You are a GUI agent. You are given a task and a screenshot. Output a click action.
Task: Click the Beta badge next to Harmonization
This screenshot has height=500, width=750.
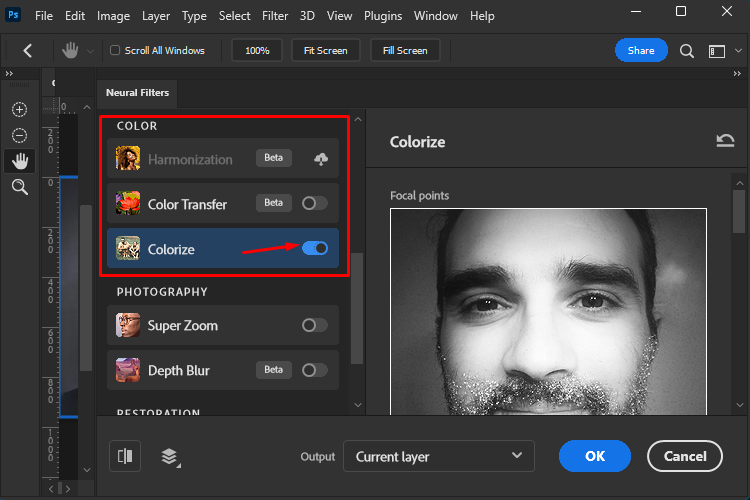[x=274, y=158]
